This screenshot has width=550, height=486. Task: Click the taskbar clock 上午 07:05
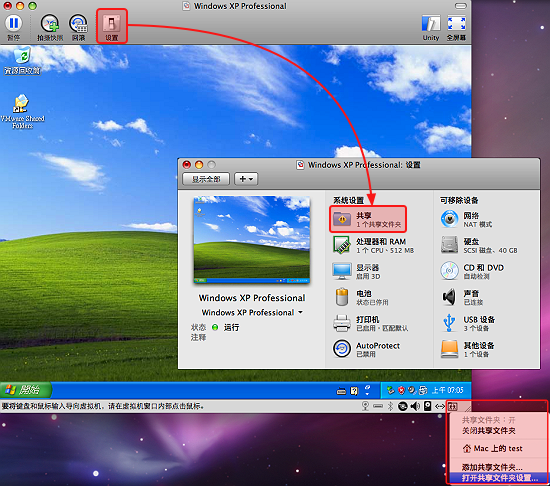(447, 390)
